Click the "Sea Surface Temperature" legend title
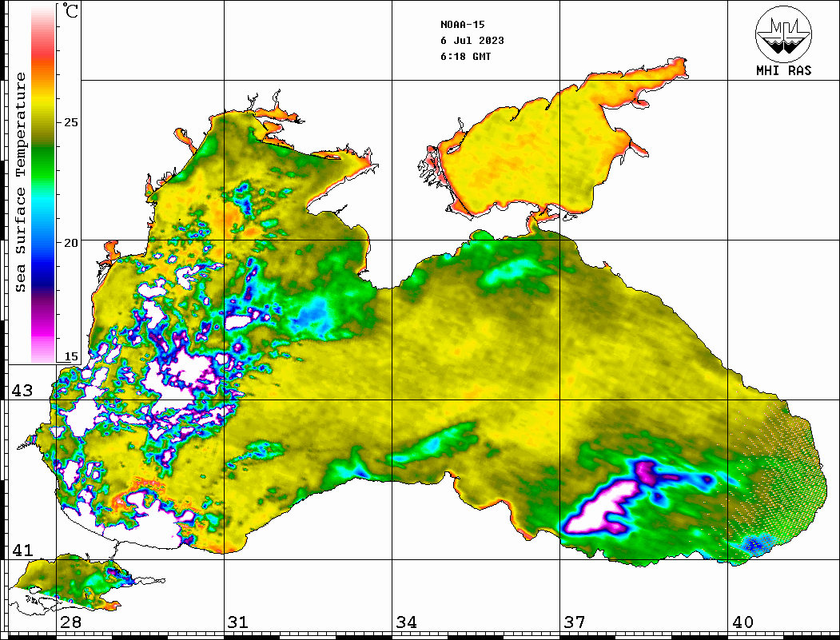 tap(20, 182)
